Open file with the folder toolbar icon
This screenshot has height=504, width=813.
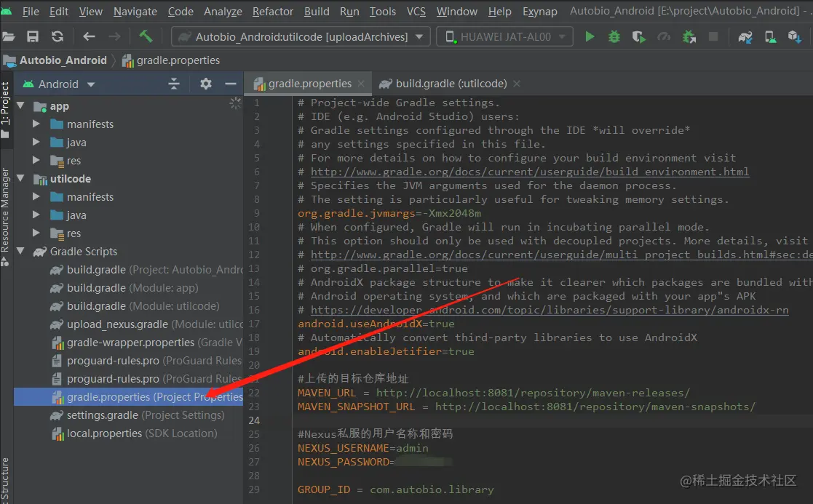[x=8, y=37]
